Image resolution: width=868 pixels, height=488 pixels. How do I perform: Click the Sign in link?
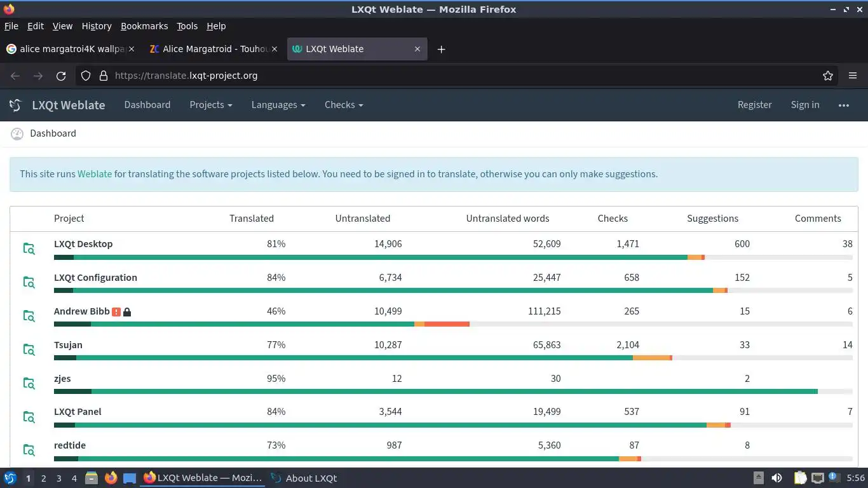tap(805, 105)
